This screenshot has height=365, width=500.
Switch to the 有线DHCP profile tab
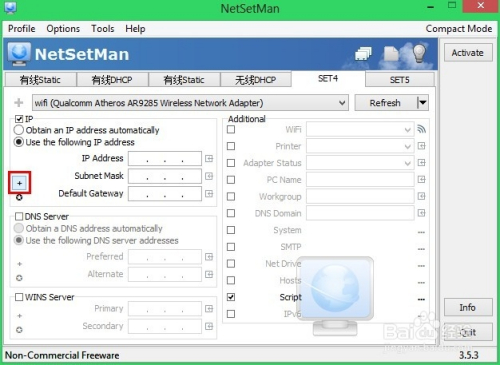(x=112, y=80)
